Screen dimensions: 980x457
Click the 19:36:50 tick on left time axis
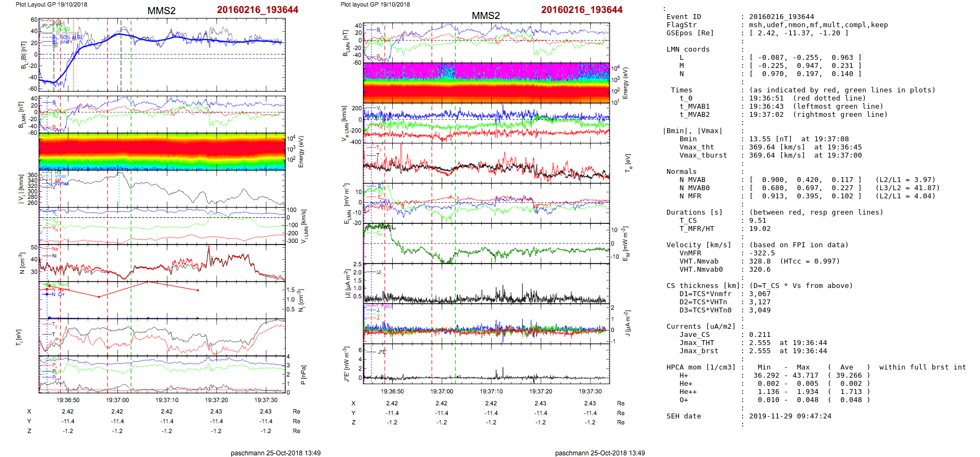coord(68,400)
